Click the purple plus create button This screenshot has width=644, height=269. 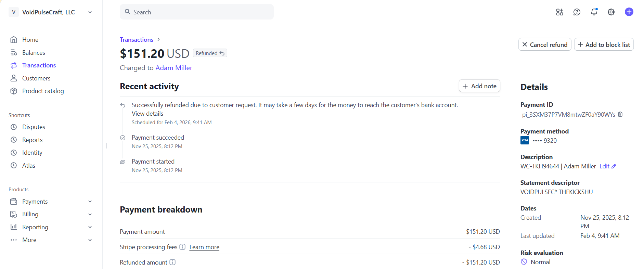coord(629,12)
